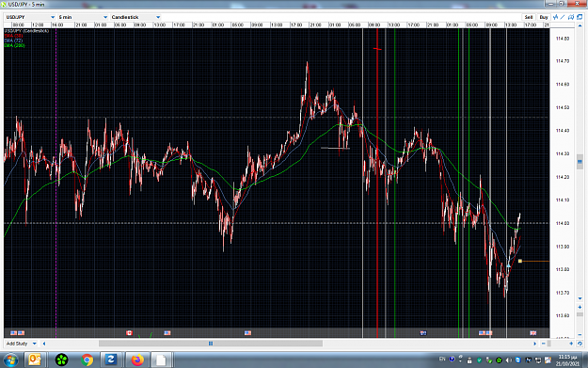588x368 pixels.
Task: Click the Windows Start orb
Action: pyautogui.click(x=10, y=360)
